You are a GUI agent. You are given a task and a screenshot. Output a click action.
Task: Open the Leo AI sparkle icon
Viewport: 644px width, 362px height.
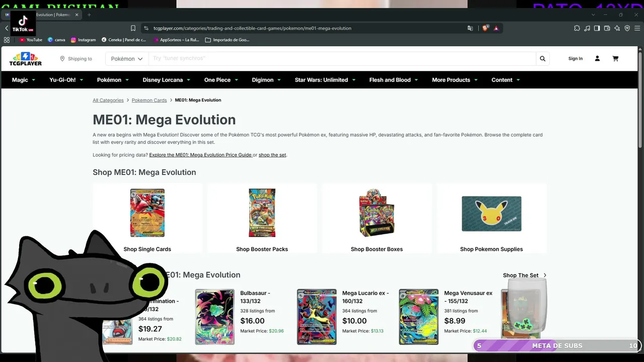click(617, 28)
